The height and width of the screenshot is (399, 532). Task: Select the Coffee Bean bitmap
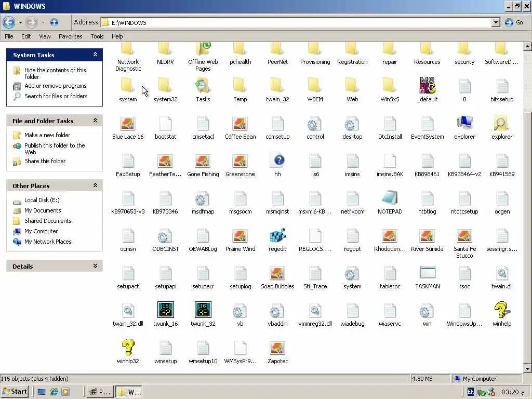240,124
